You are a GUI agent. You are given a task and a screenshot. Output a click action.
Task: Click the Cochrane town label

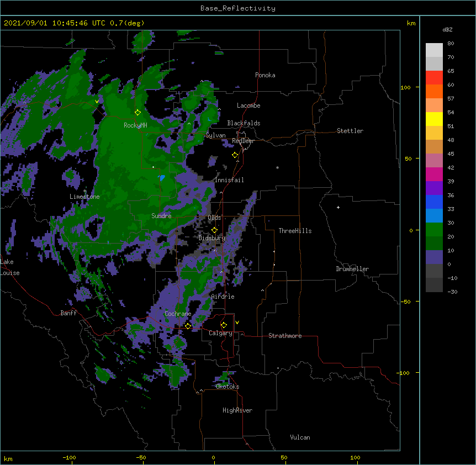tap(178, 314)
